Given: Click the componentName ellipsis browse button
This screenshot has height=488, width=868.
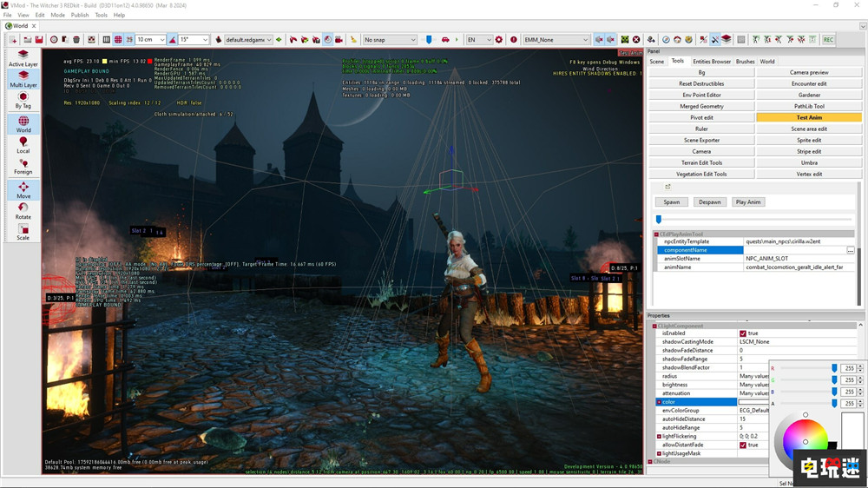Looking at the screenshot, I should tap(851, 250).
